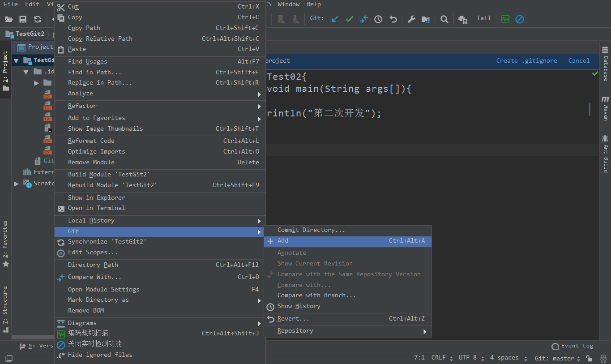This screenshot has width=611, height=364.
Task: Open project structure icon in toolbar
Action: click(425, 19)
